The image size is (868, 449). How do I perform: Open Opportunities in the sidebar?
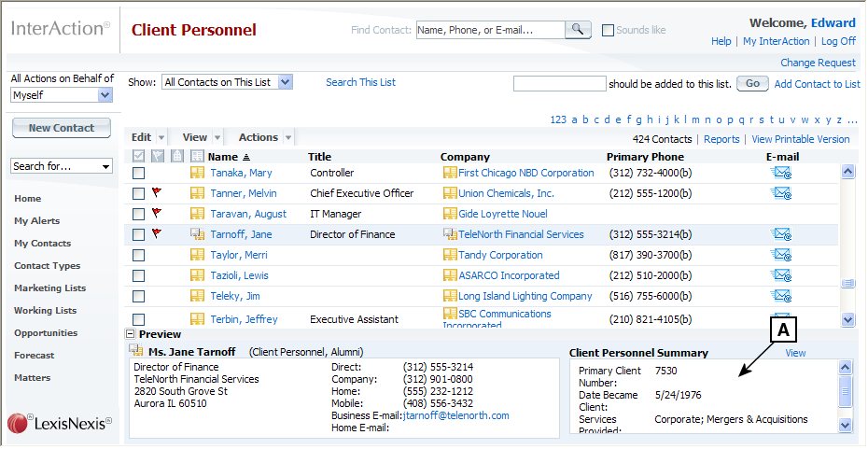coord(46,333)
